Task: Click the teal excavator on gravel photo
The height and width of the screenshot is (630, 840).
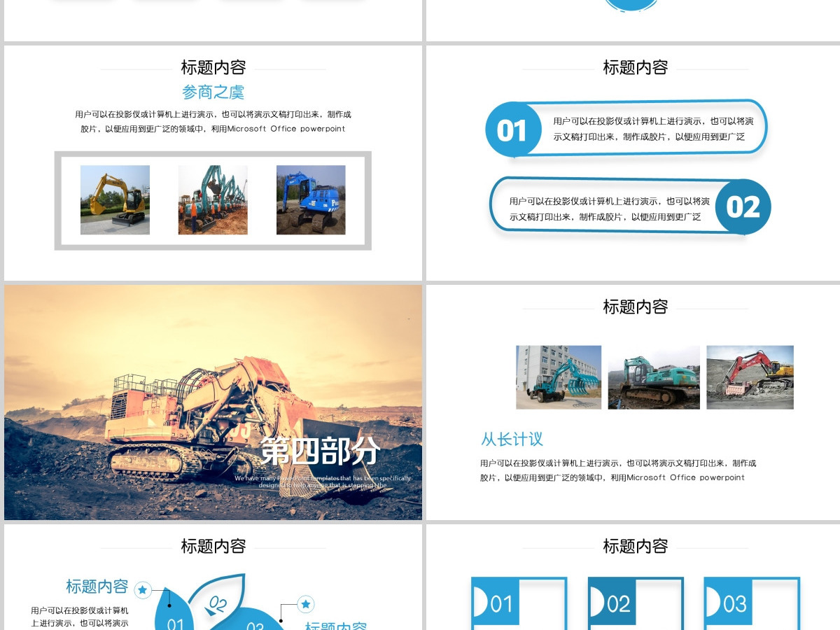Action: point(654,377)
